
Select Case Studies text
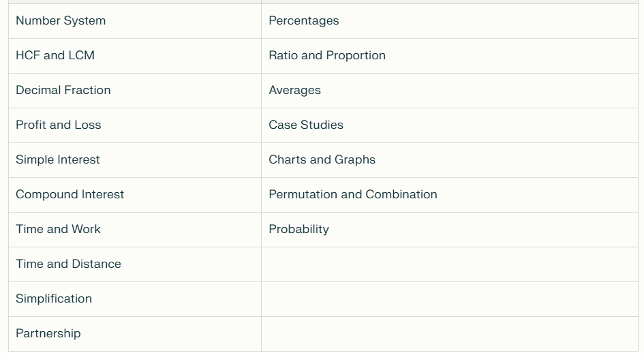click(x=306, y=125)
